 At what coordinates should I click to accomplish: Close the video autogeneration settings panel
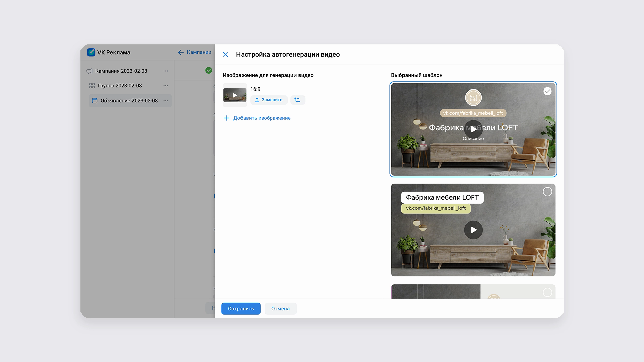click(x=225, y=54)
